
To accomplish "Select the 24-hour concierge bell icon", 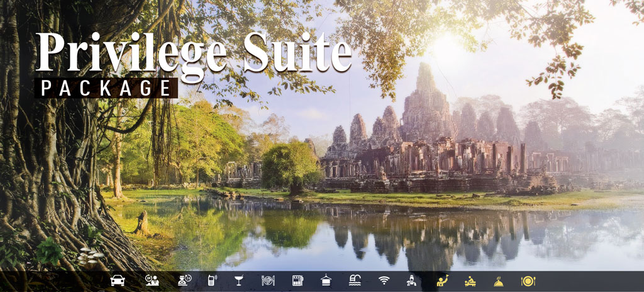I will point(185,281).
